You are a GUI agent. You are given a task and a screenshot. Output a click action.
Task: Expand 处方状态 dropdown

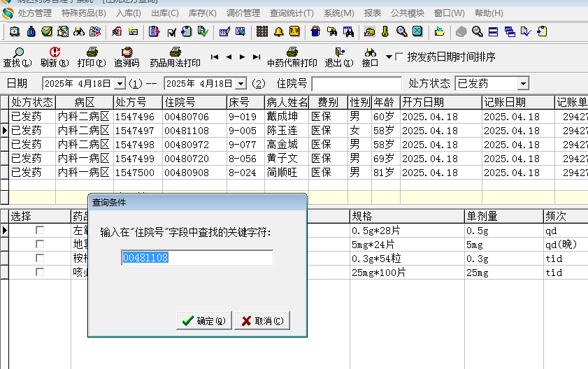tap(523, 83)
